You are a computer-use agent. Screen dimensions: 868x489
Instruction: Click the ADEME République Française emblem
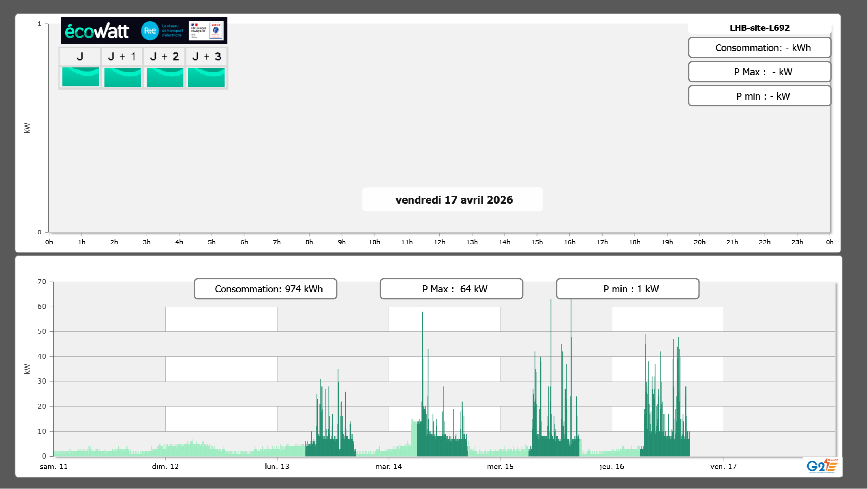coord(206,31)
